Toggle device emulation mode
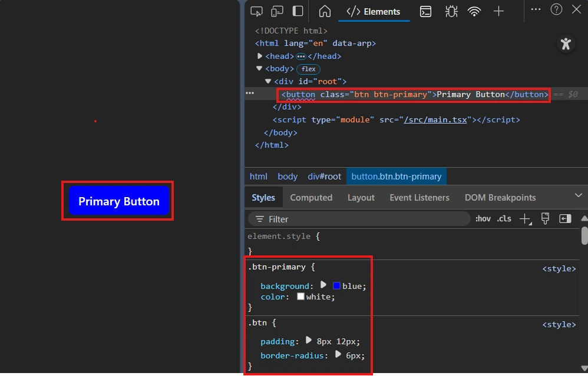The width and height of the screenshot is (588, 376). (x=277, y=11)
